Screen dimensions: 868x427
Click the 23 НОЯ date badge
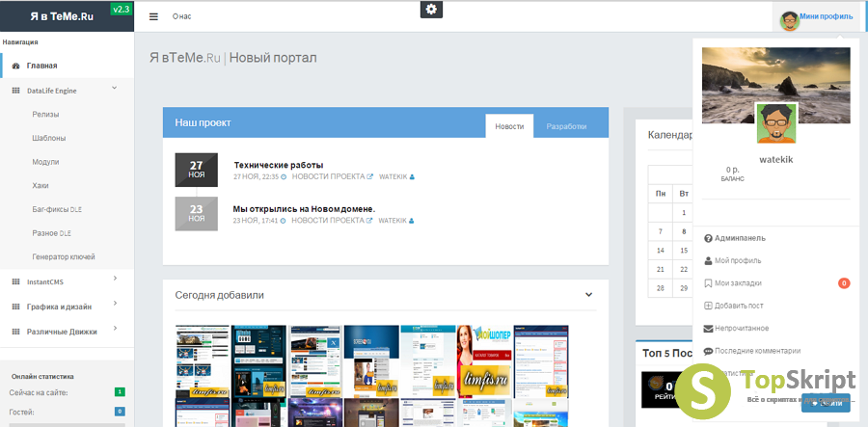197,214
